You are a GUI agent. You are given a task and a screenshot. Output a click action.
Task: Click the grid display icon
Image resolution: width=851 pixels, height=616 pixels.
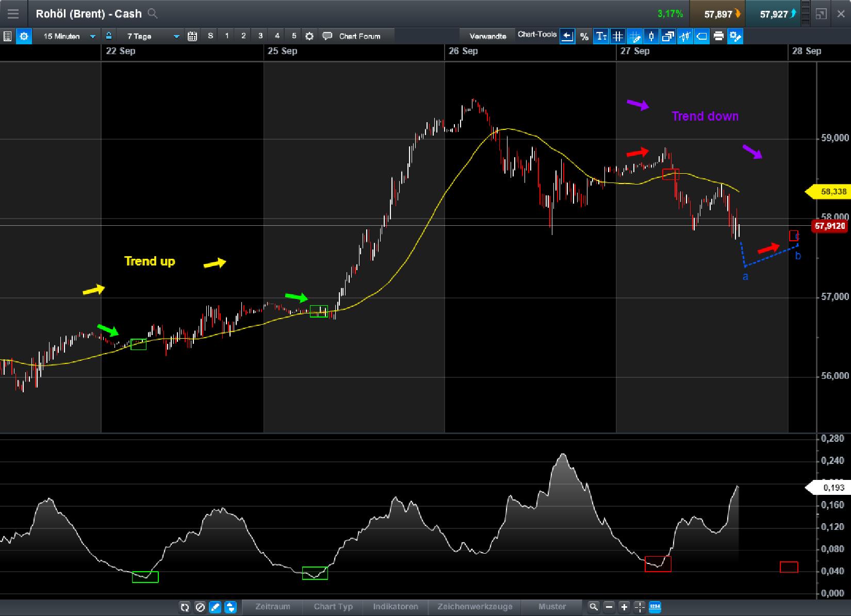[618, 36]
